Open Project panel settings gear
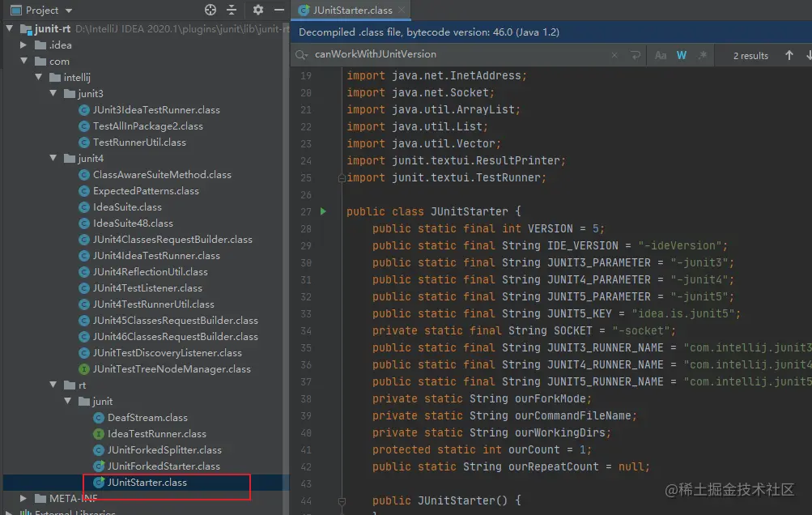Screen dimensions: 812x515 258,10
